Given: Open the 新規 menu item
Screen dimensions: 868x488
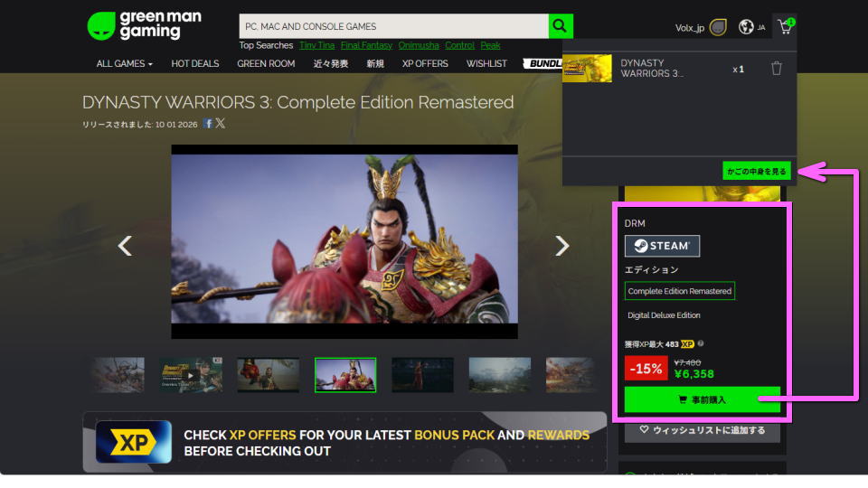Looking at the screenshot, I should pyautogui.click(x=374, y=63).
